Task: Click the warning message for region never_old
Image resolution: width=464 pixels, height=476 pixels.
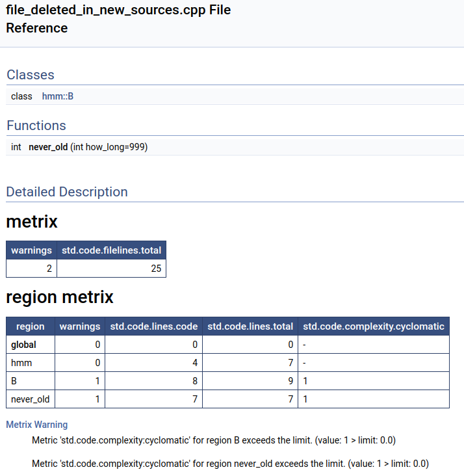Action: click(x=230, y=464)
